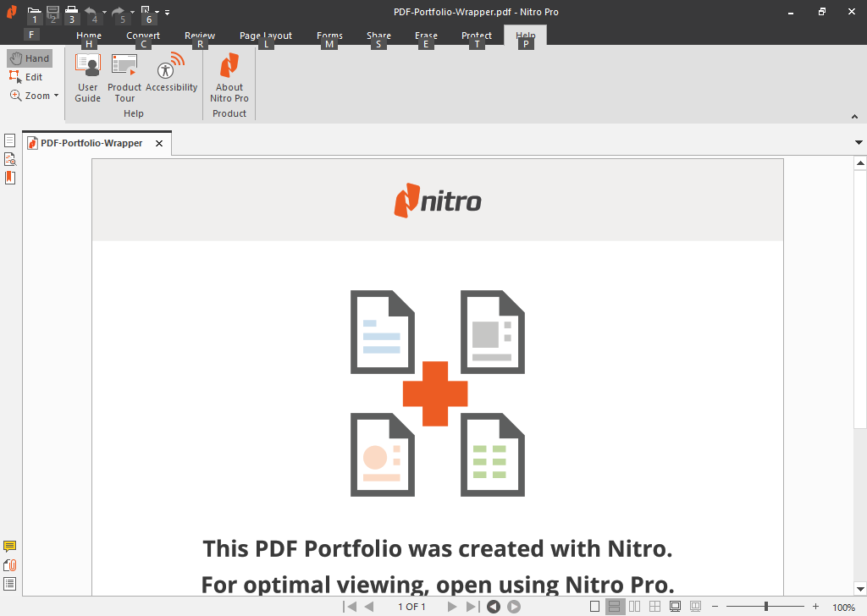The image size is (867, 616).
Task: Click the Undo icon
Action: tap(91, 12)
